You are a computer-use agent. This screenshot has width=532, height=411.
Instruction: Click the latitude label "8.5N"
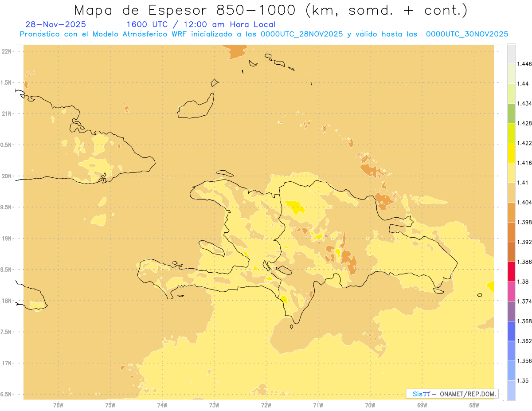pos(6,270)
